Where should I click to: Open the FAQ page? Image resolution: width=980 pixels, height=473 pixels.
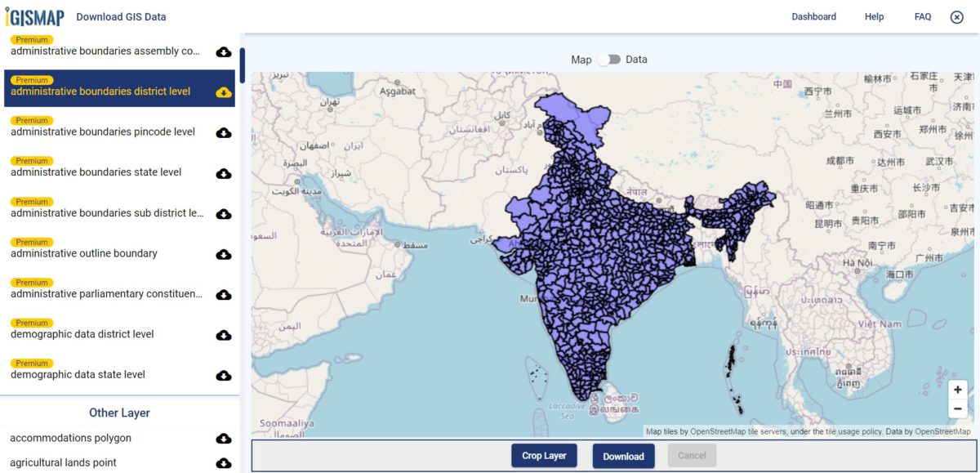(x=922, y=16)
